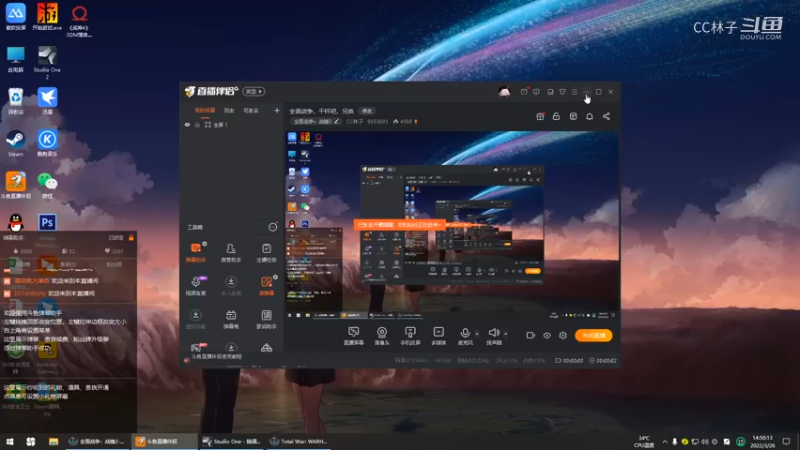Click the modify title button
Viewport: 800px width, 450px height.
click(367, 111)
